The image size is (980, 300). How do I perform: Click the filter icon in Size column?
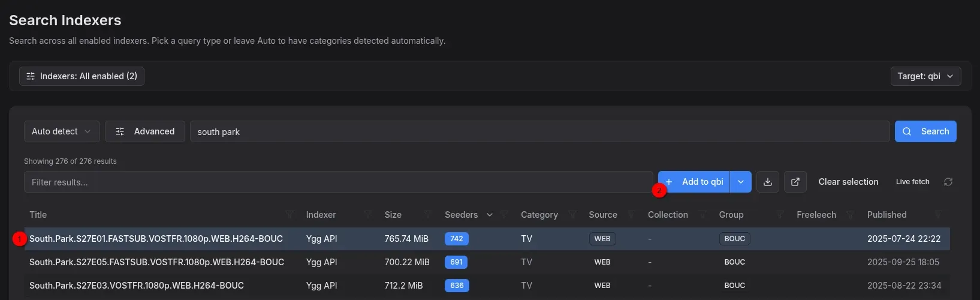(x=428, y=215)
